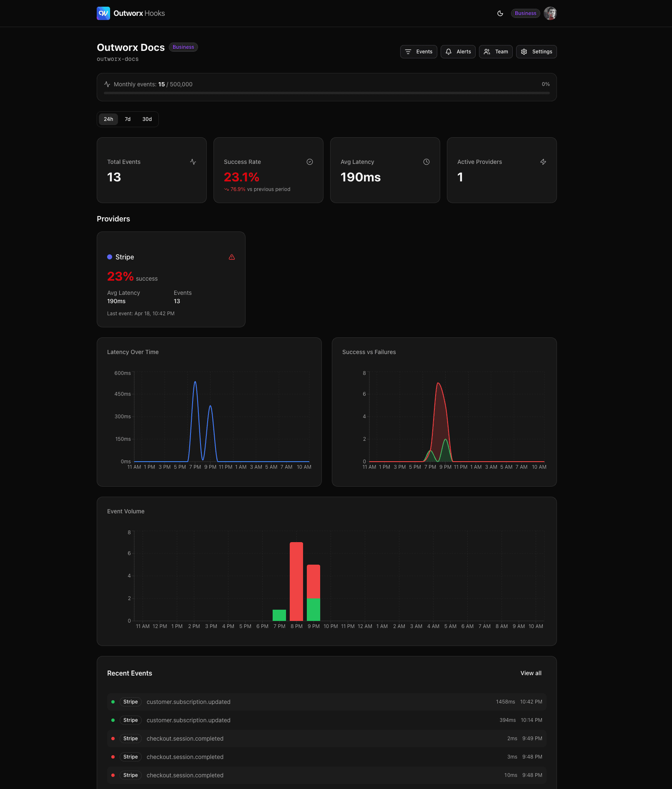672x789 pixels.
Task: Click the red status dot on 9:49 PM event
Action: pos(113,739)
